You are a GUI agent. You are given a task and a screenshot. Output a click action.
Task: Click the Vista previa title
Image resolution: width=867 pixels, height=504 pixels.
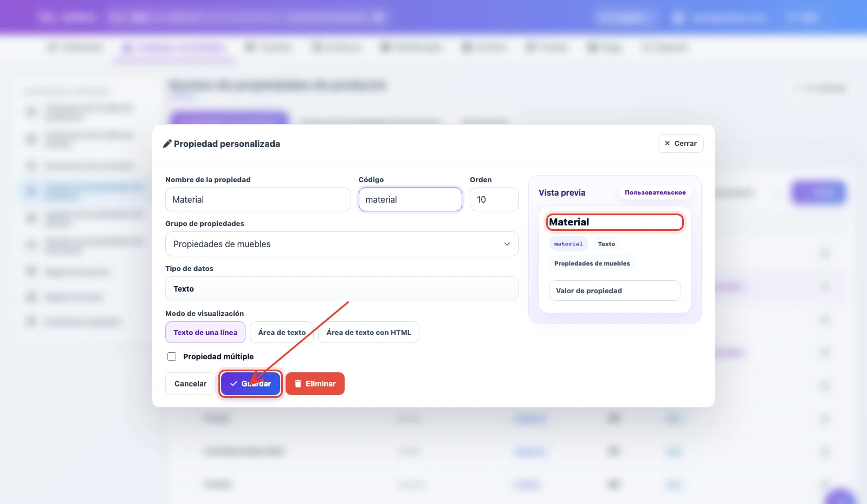pyautogui.click(x=562, y=192)
